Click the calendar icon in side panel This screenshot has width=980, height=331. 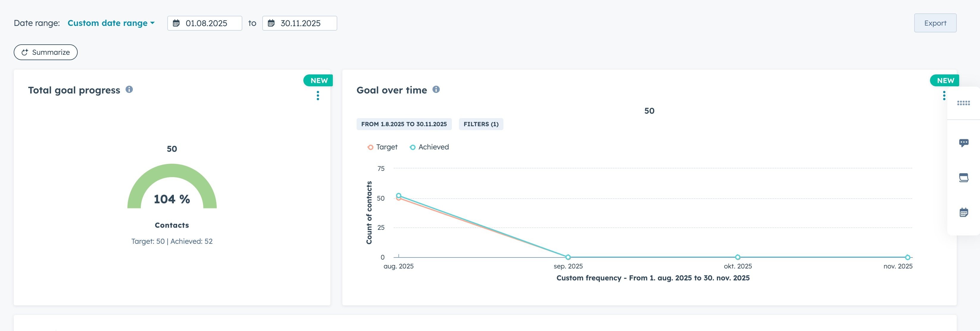coord(963,212)
